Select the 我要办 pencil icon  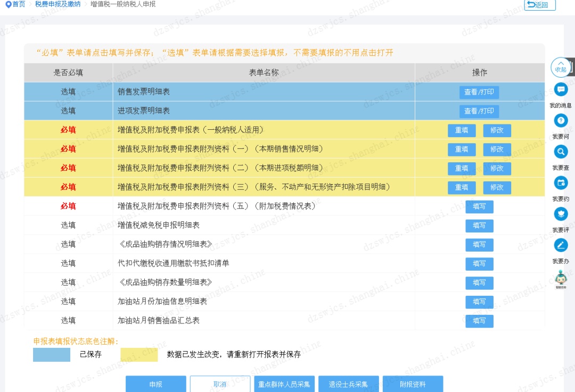click(561, 245)
